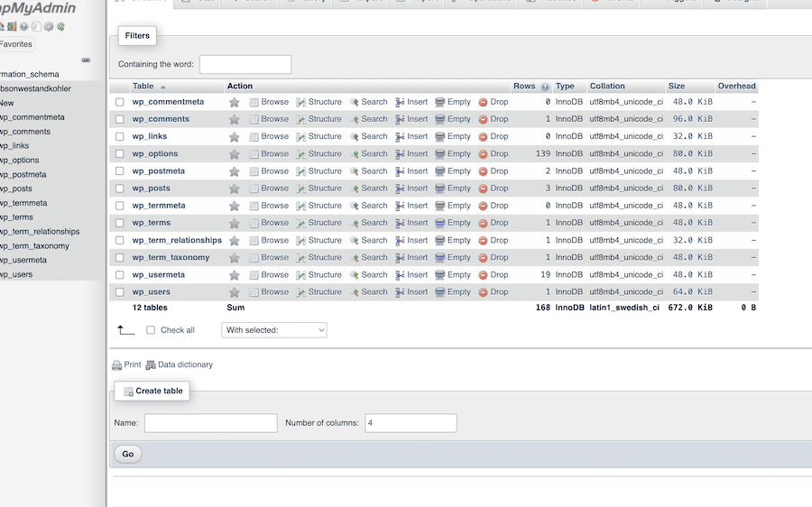Open Structure icon for wp_users table
This screenshot has height=507, width=812.
point(301,292)
